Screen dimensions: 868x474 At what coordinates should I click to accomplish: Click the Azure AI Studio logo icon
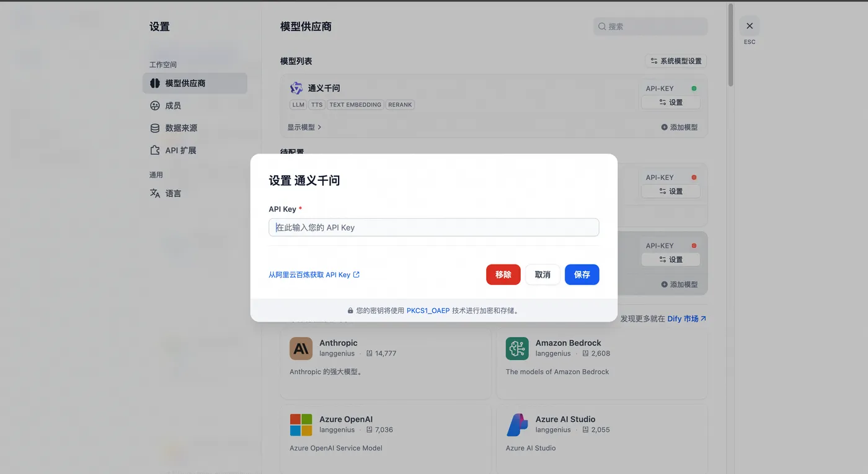click(517, 424)
